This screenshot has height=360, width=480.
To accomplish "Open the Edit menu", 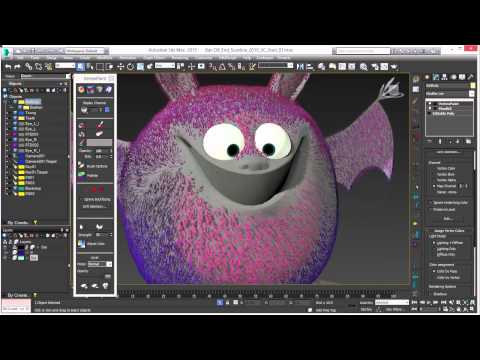I will coord(20,58).
